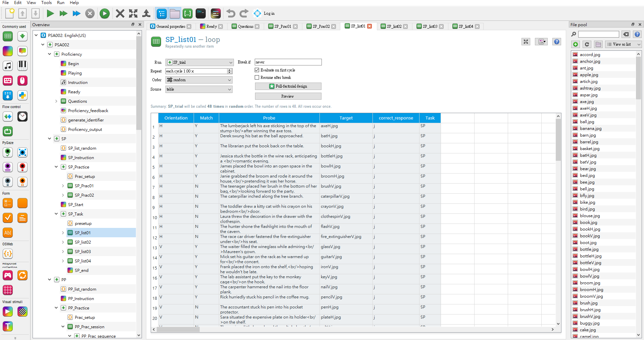Image resolution: width=644 pixels, height=340 pixels.
Task: Close the SP_list01 tab
Action: (369, 26)
